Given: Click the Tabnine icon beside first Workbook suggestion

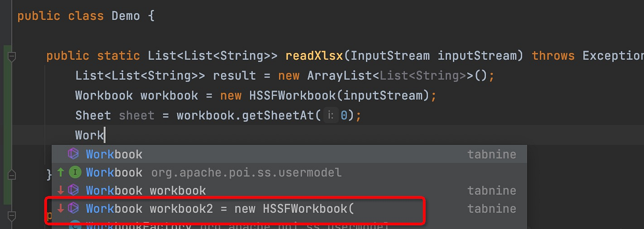Looking at the screenshot, I should (74, 154).
